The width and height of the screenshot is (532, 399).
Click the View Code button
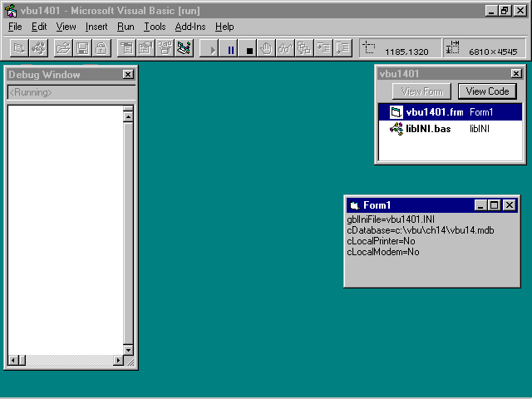click(487, 91)
